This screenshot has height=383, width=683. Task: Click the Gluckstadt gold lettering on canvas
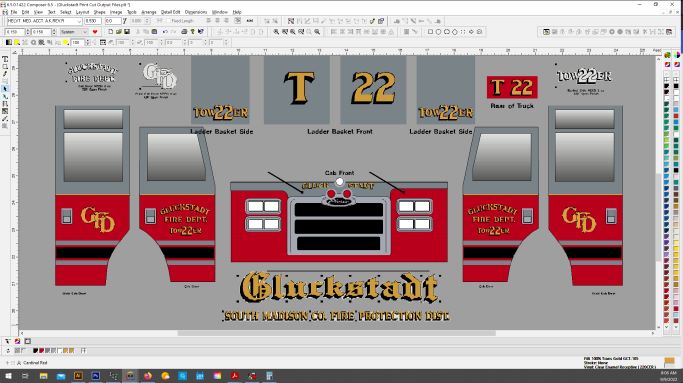pyautogui.click(x=339, y=287)
